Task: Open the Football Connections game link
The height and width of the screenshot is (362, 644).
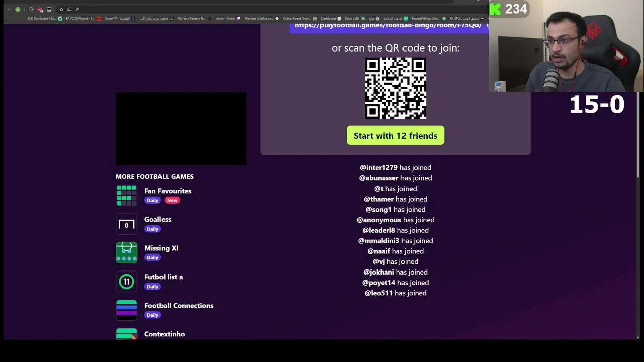Action: click(x=179, y=305)
